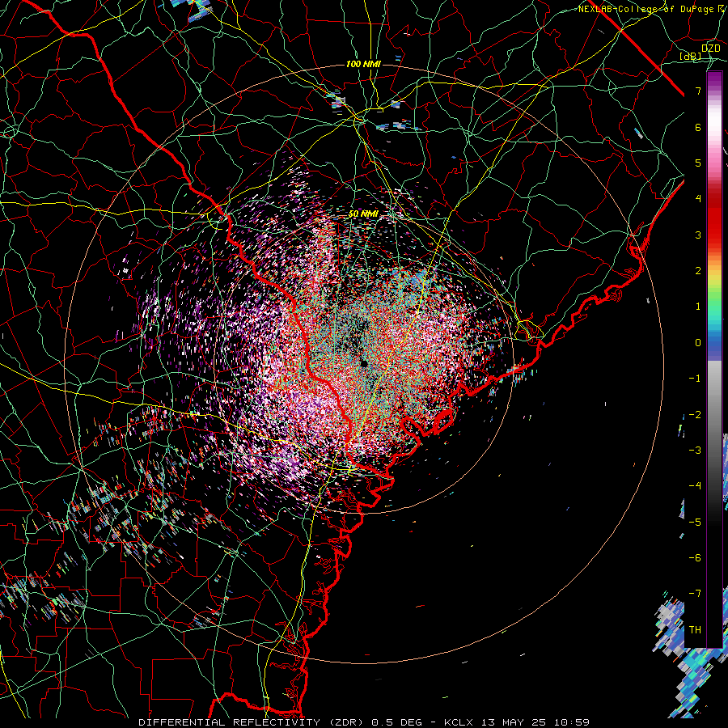Click the "5" value on the ZDR scale

pyautogui.click(x=698, y=163)
